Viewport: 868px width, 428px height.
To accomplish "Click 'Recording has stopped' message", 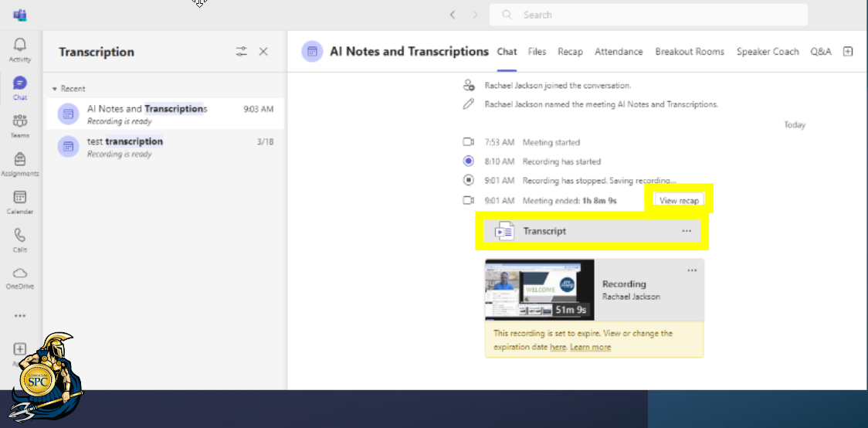I will click(599, 181).
